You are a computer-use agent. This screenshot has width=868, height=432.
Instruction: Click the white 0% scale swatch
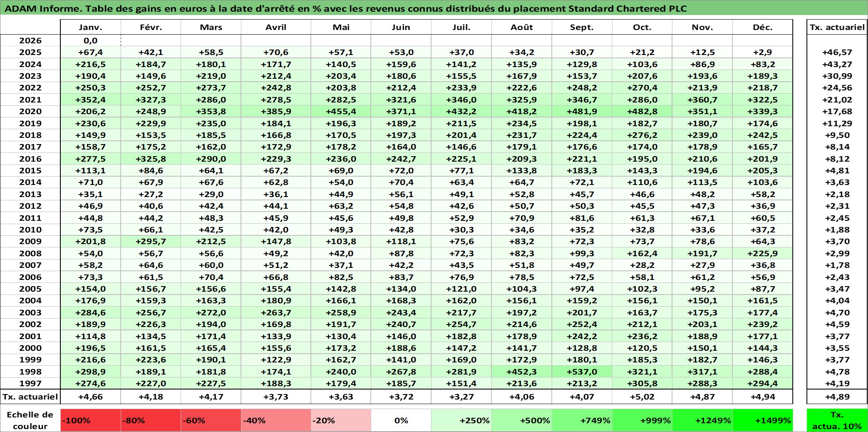401,420
